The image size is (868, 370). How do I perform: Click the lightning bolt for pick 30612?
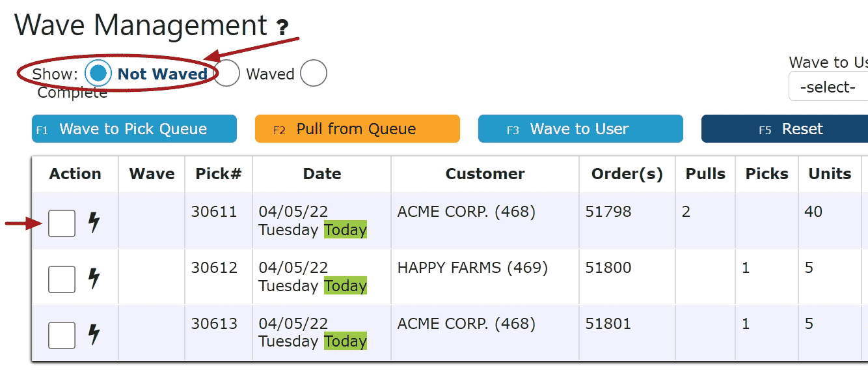point(94,278)
